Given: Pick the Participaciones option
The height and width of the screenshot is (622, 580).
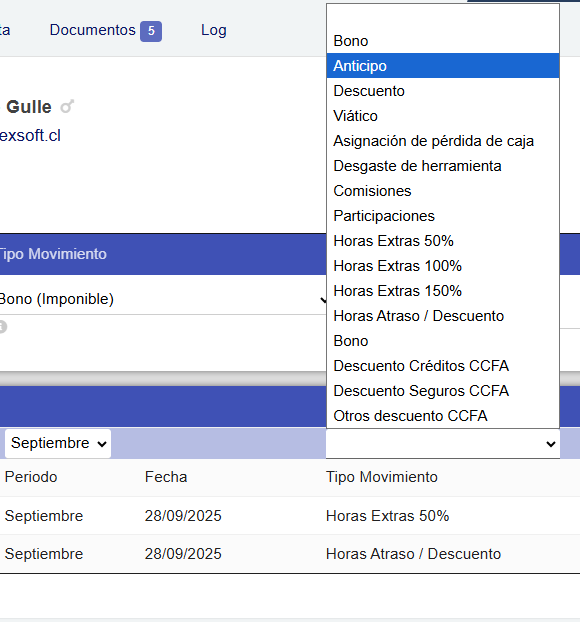Looking at the screenshot, I should (443, 216).
